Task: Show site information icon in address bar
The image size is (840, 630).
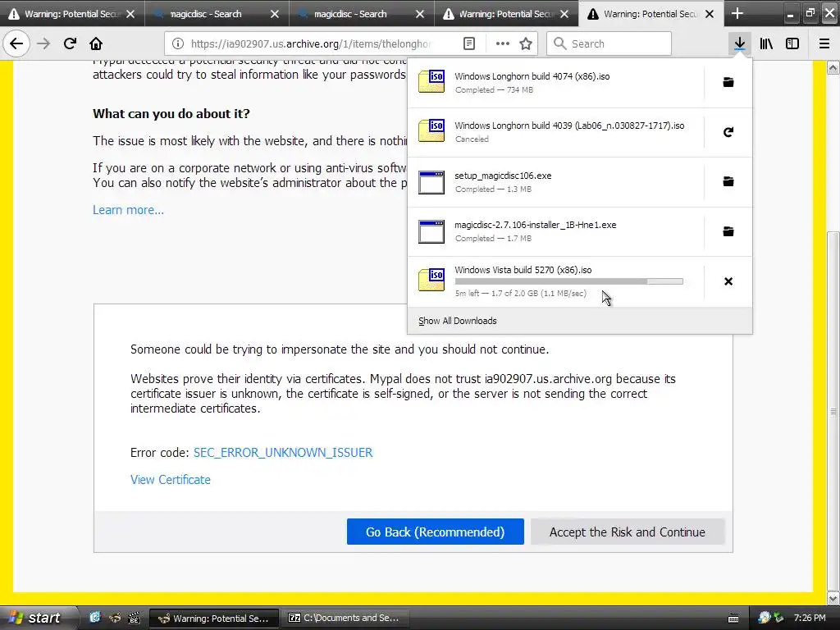Action: click(178, 43)
